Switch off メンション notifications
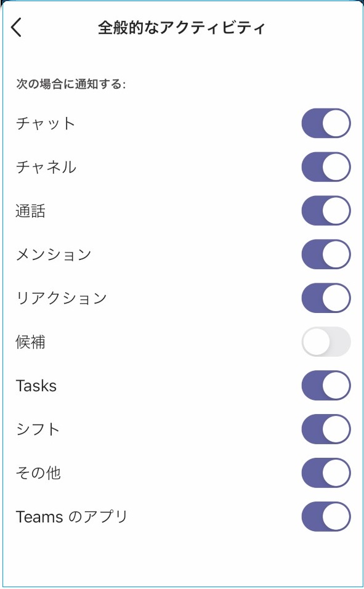 coord(326,254)
